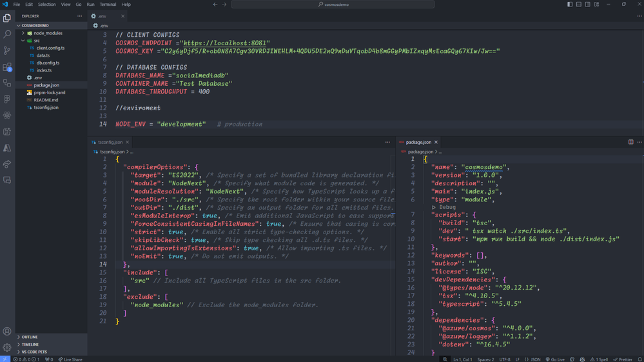Open the Selection menu
Screen dimensions: 644x362
point(47,5)
